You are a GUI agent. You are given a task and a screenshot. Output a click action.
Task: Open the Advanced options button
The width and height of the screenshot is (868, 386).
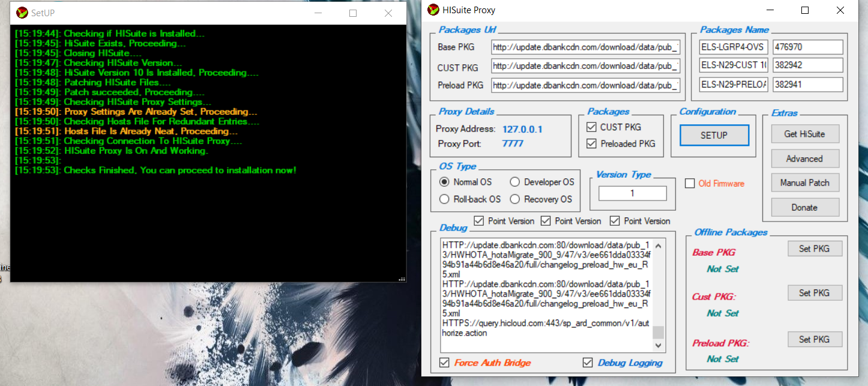(x=804, y=158)
